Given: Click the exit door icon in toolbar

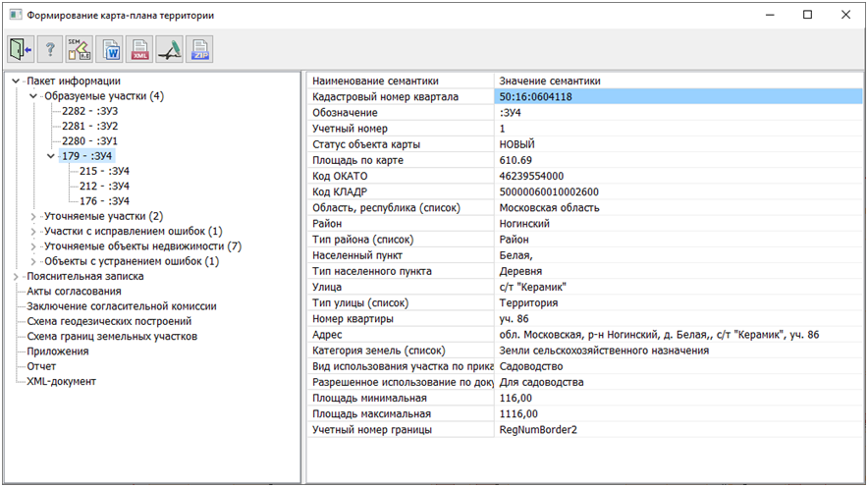Looking at the screenshot, I should click(21, 48).
